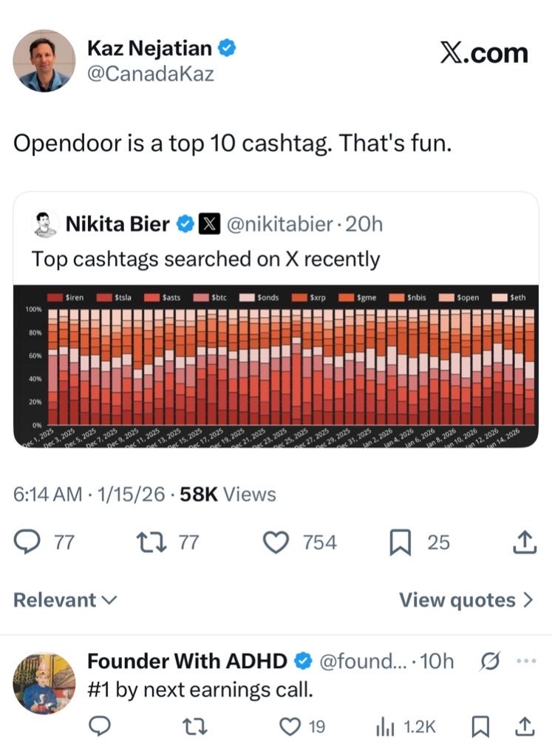Repost Kaz Nejatian's tweet
Viewport: 552px width, 756px height.
pos(151,542)
